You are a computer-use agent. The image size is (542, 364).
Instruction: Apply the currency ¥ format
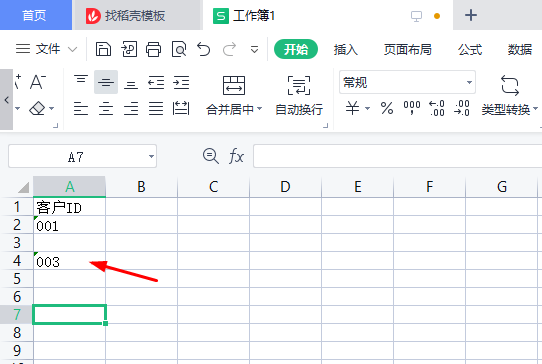click(x=352, y=108)
